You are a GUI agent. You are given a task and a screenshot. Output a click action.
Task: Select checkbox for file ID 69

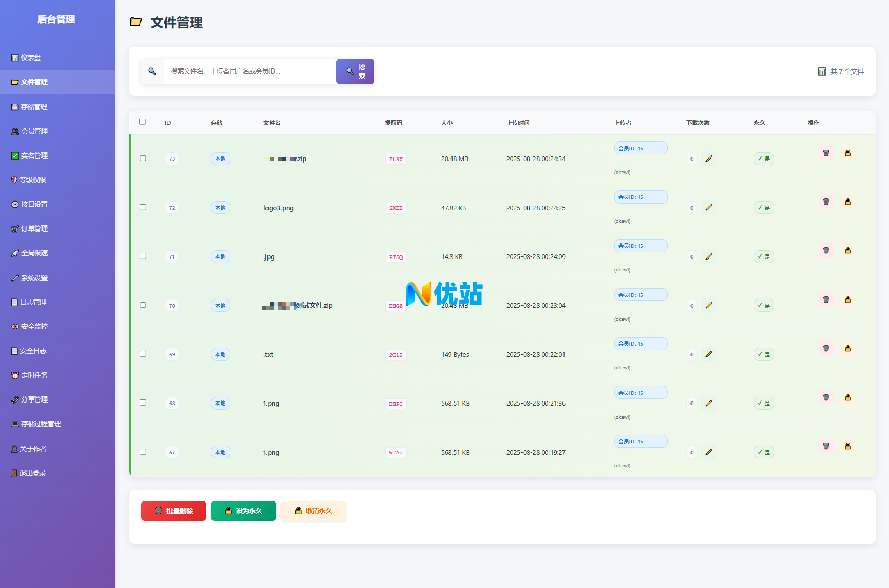[143, 354]
